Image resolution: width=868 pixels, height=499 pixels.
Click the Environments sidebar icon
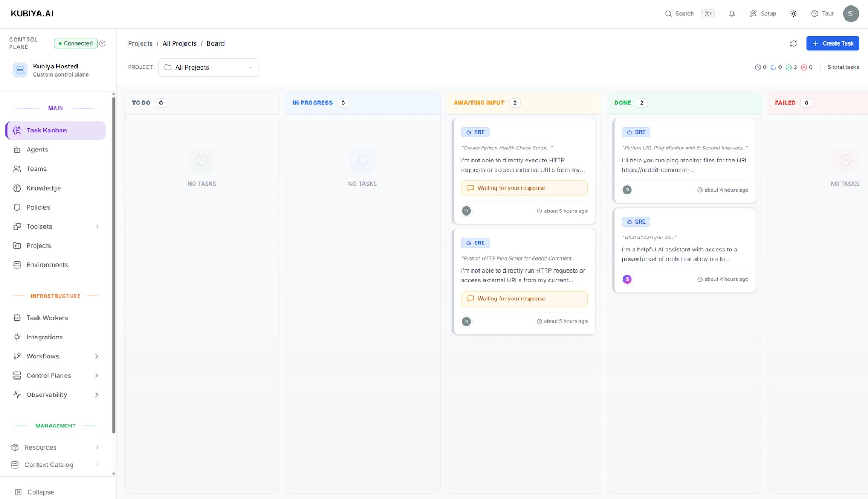(x=17, y=265)
